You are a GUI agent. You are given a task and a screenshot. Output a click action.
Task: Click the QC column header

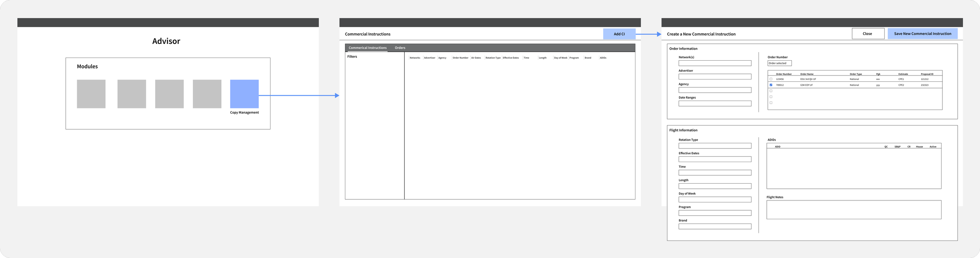click(x=886, y=147)
